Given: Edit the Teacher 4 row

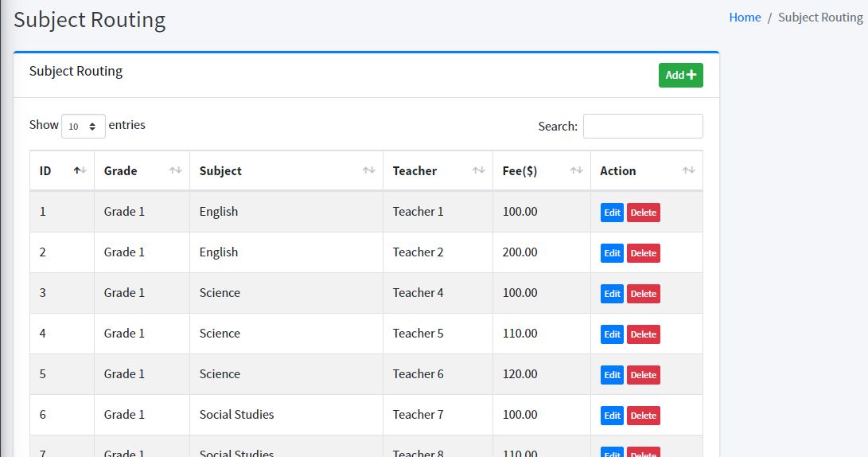Looking at the screenshot, I should pos(612,294).
